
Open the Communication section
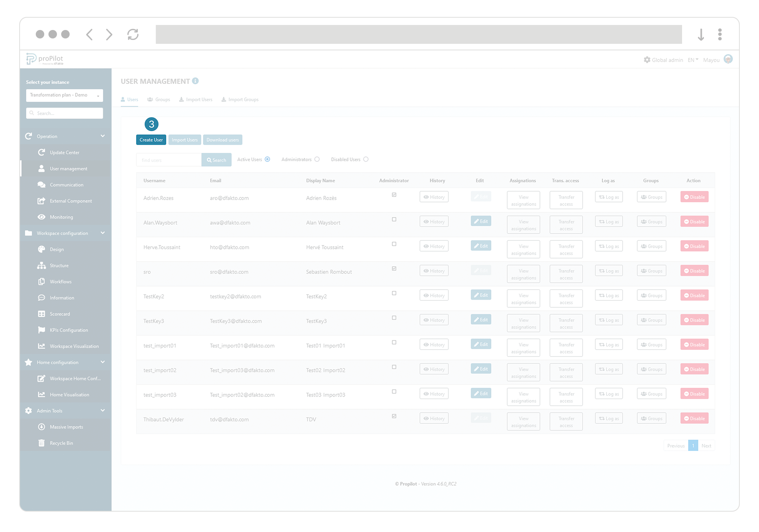pos(66,185)
